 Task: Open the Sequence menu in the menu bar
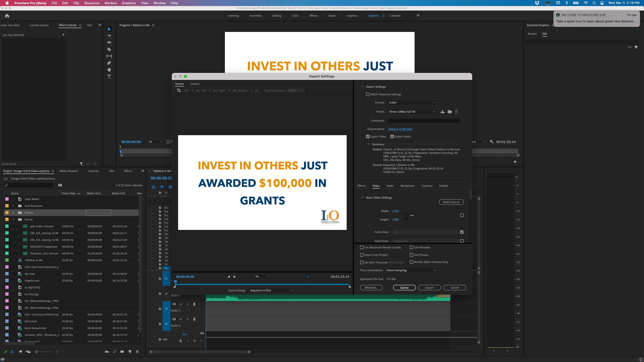tap(92, 3)
